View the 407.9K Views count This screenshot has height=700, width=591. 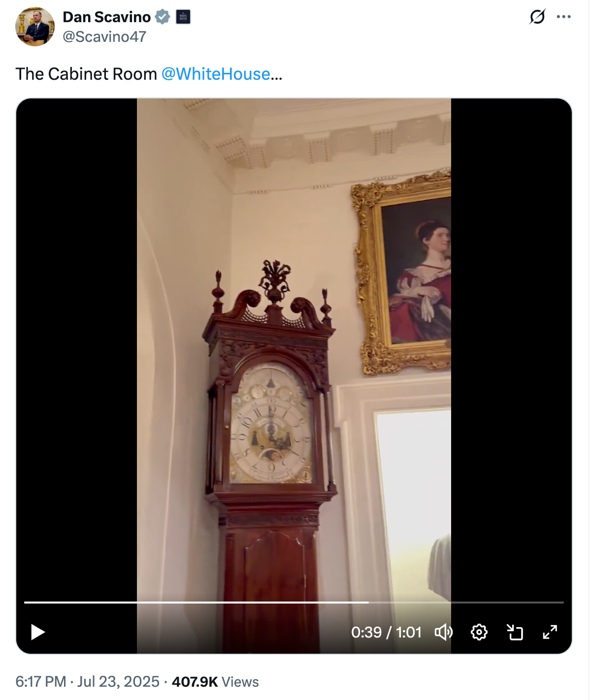coord(215,682)
